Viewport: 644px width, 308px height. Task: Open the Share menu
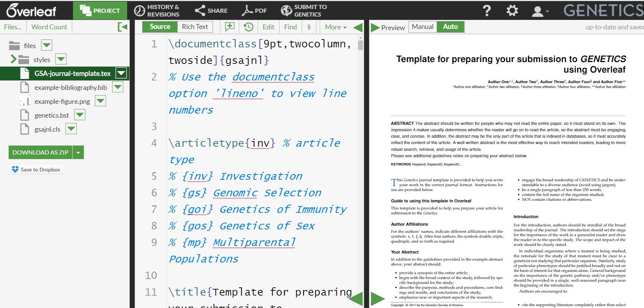click(x=211, y=11)
